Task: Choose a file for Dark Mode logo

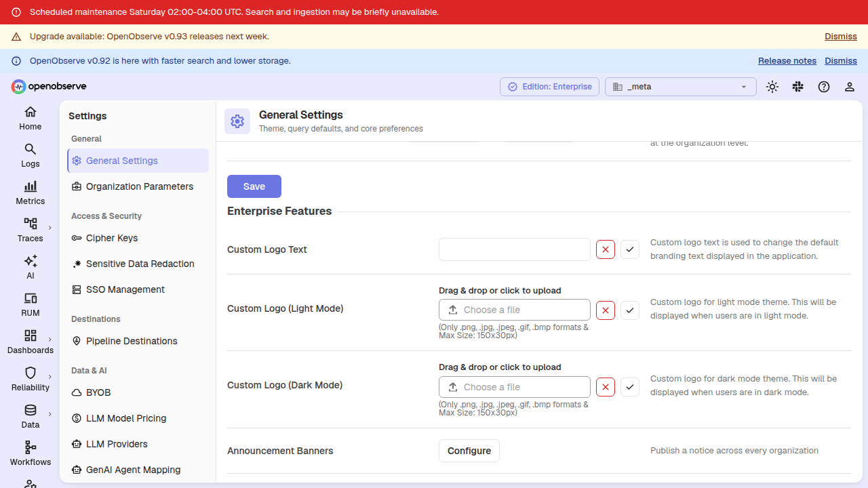Action: pos(515,387)
